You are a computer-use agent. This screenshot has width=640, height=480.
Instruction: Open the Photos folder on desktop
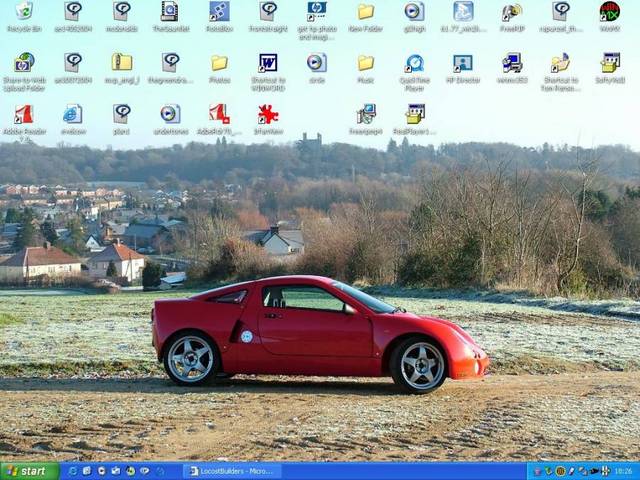[219, 64]
